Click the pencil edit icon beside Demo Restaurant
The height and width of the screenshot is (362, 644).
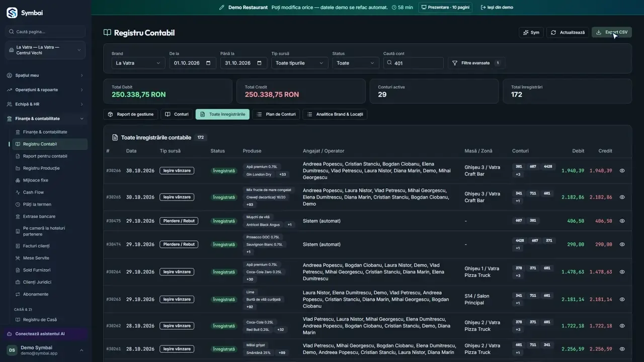[x=222, y=8]
